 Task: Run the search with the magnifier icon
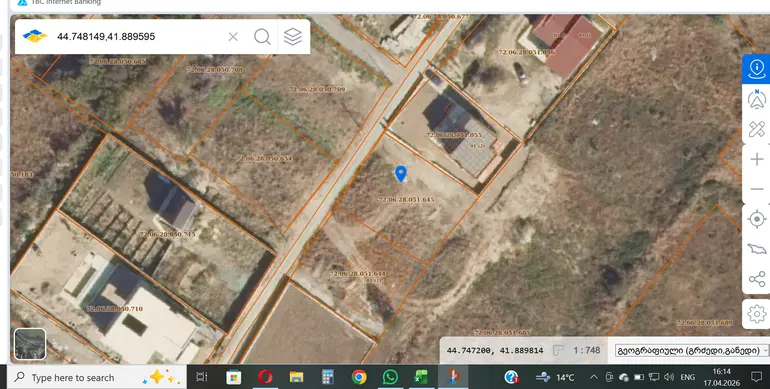[262, 37]
